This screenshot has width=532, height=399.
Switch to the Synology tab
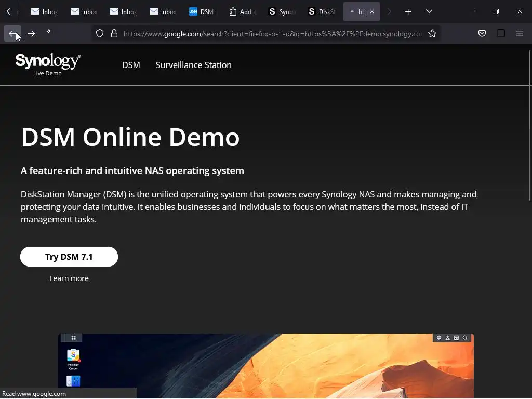281,11
